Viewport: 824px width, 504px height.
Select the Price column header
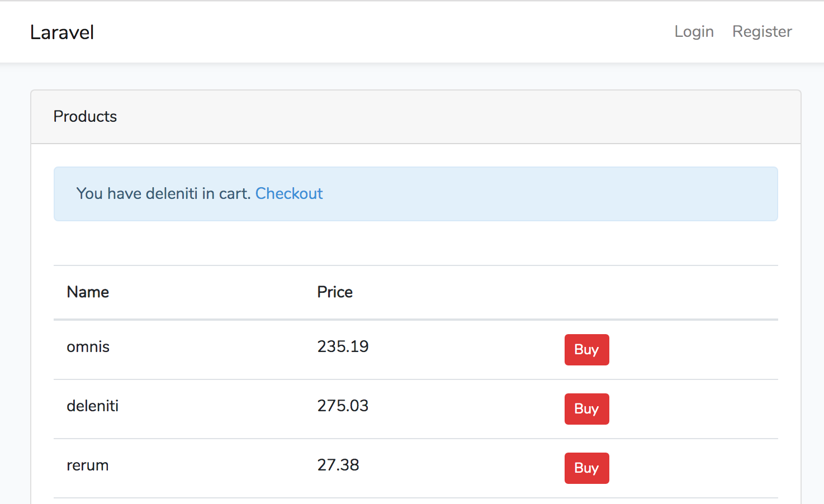click(x=335, y=292)
